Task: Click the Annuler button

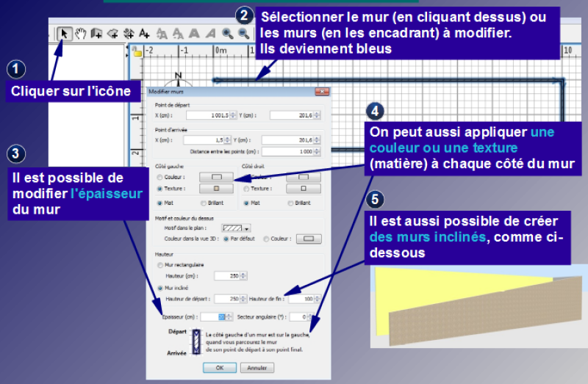Action: pyautogui.click(x=257, y=367)
